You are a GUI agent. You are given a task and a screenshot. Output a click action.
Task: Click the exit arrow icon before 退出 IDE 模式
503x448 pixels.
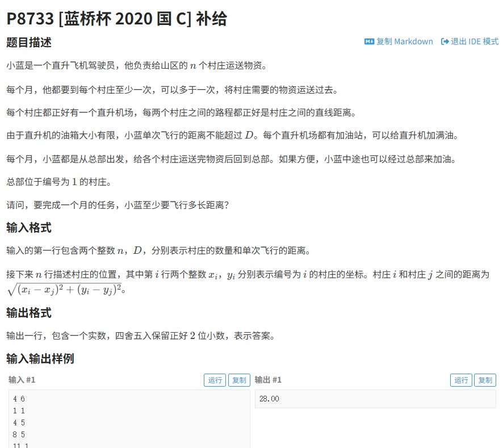click(x=445, y=41)
